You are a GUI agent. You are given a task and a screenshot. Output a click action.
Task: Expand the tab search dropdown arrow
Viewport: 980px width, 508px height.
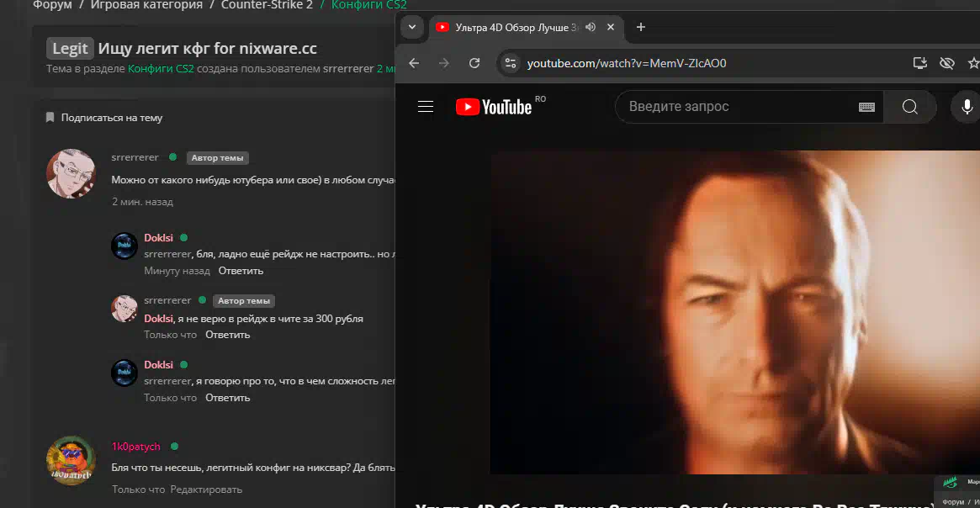pyautogui.click(x=412, y=27)
